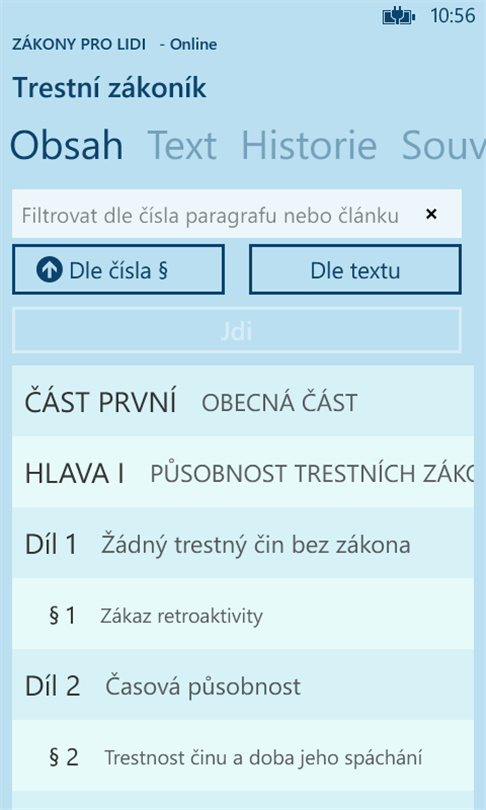This screenshot has height=810, width=486.
Task: Select HLAVA I Působnost trestních zákonů
Action: coord(243,472)
